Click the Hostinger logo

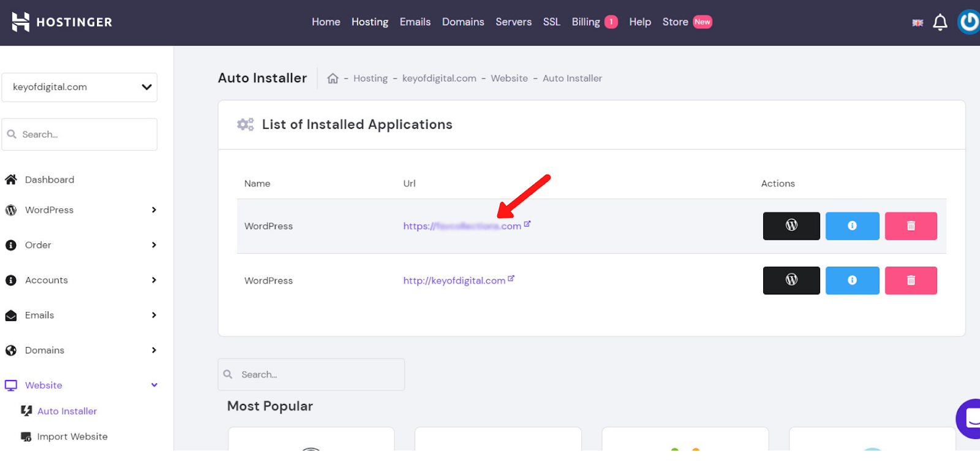(x=62, y=22)
